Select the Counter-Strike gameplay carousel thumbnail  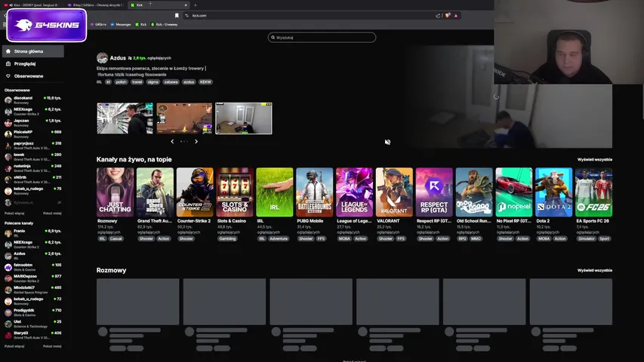(184, 118)
